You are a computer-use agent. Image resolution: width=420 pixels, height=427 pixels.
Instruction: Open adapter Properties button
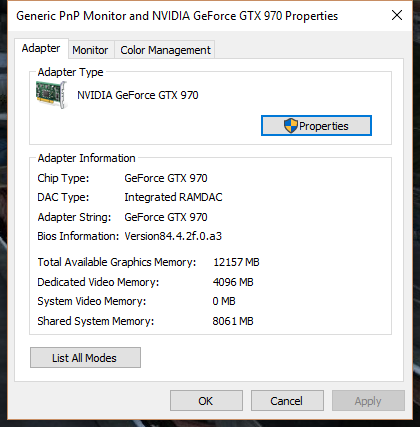pyautogui.click(x=316, y=126)
